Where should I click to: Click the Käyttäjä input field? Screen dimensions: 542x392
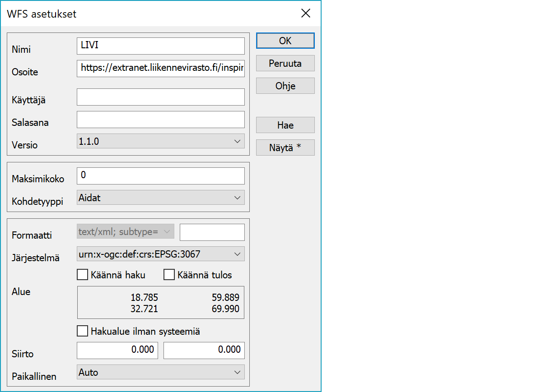click(x=160, y=97)
